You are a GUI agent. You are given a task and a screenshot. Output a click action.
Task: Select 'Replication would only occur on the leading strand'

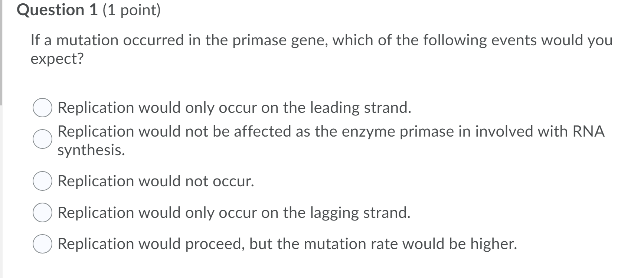point(234,108)
